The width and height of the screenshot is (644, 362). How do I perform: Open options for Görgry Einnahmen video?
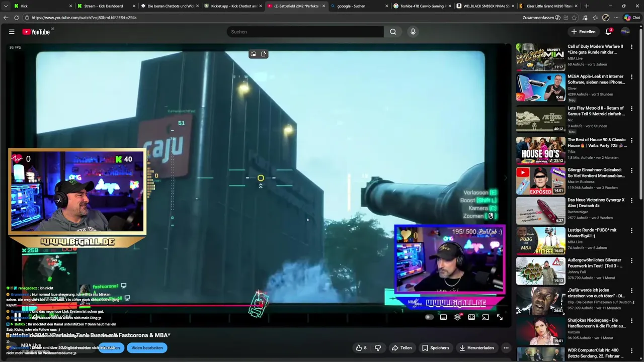click(x=632, y=170)
